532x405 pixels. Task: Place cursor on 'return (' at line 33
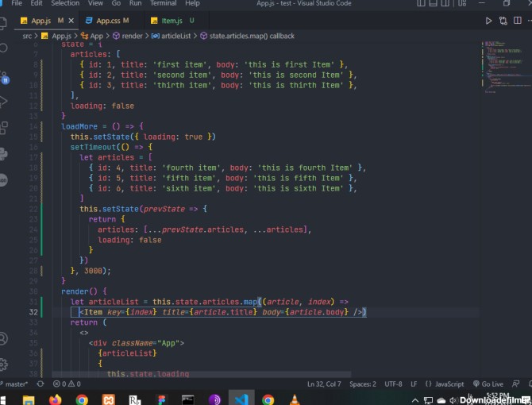point(89,322)
